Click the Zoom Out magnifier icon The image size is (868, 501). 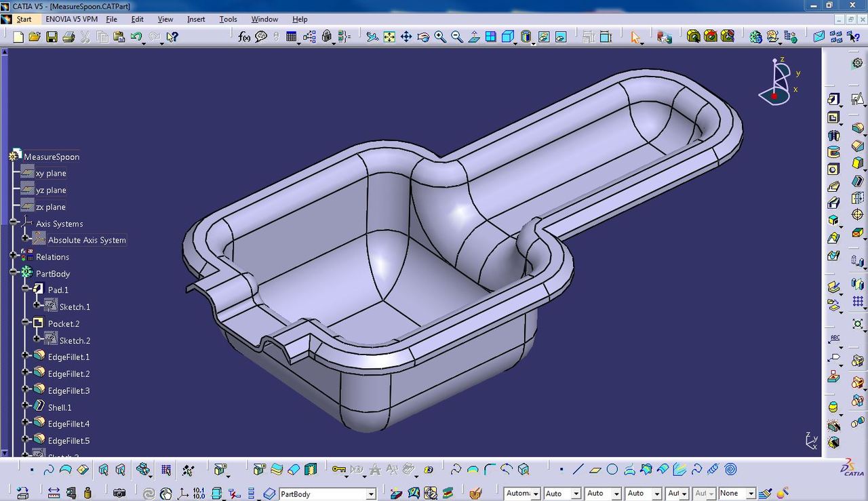[x=457, y=37]
